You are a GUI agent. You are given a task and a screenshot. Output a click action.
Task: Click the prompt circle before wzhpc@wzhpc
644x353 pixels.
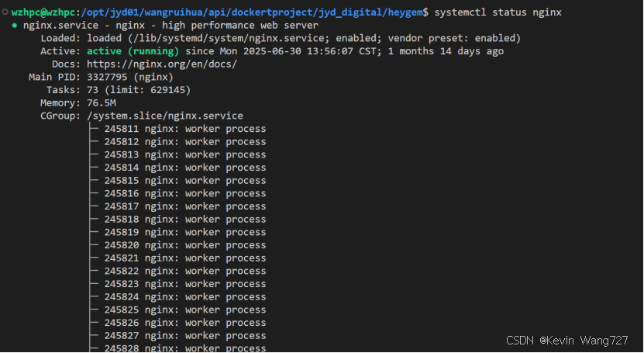pos(5,12)
